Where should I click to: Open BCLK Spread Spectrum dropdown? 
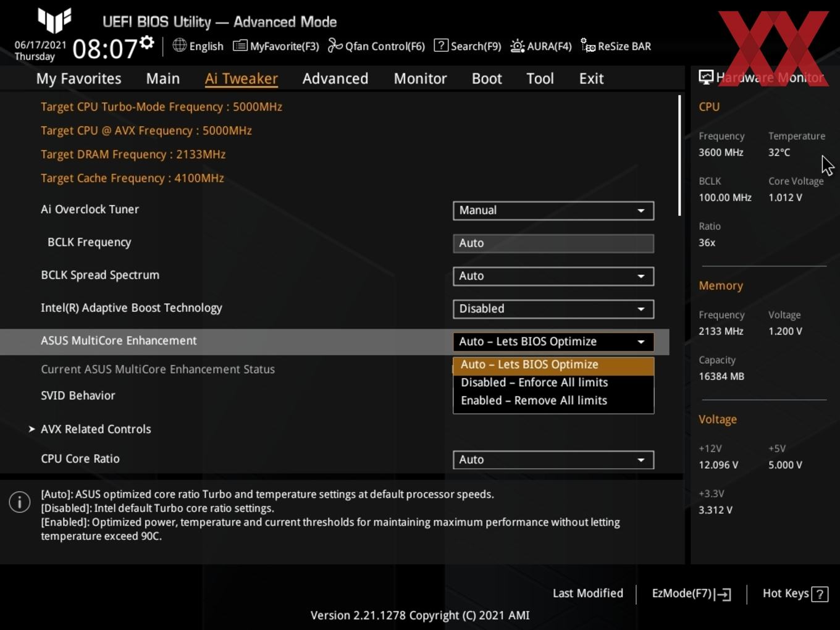553,276
